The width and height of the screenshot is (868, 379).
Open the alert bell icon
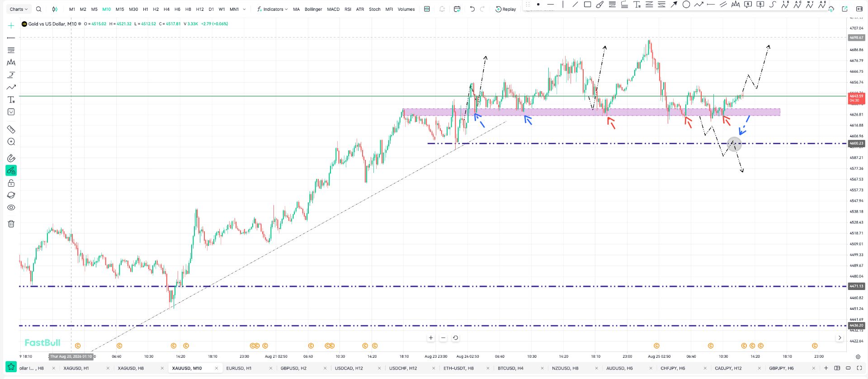tap(442, 9)
